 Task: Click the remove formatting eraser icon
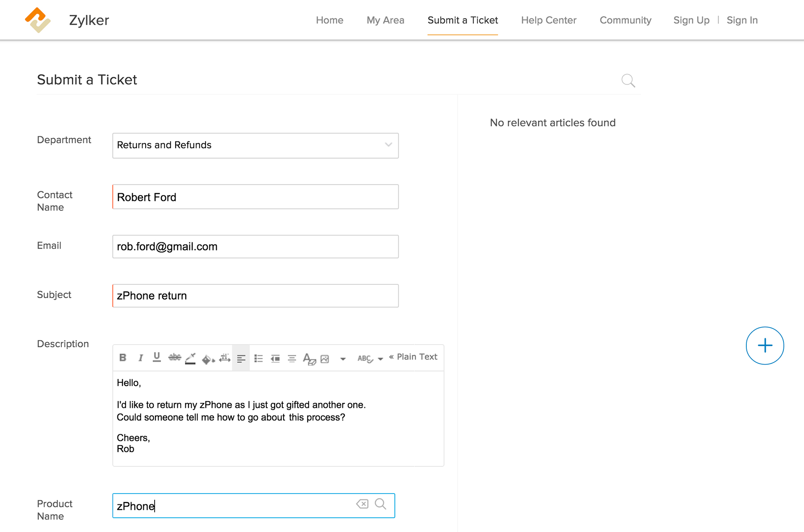(x=309, y=359)
